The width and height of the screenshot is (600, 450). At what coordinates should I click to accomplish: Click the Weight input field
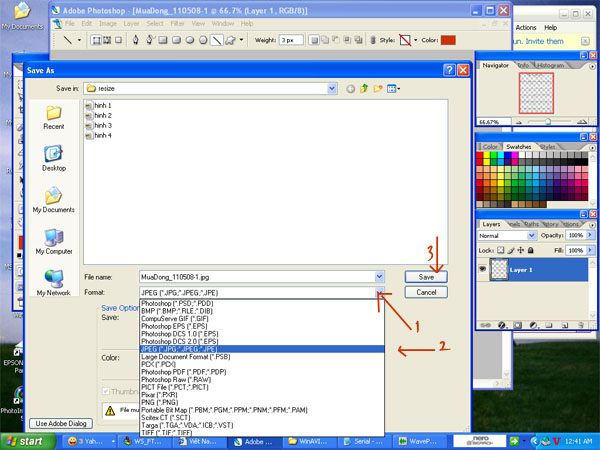pyautogui.click(x=291, y=40)
